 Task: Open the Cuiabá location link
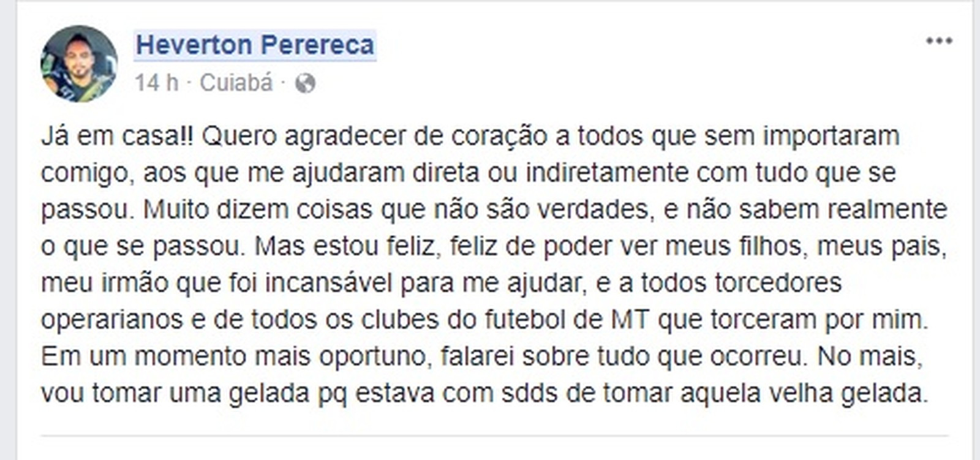click(236, 83)
